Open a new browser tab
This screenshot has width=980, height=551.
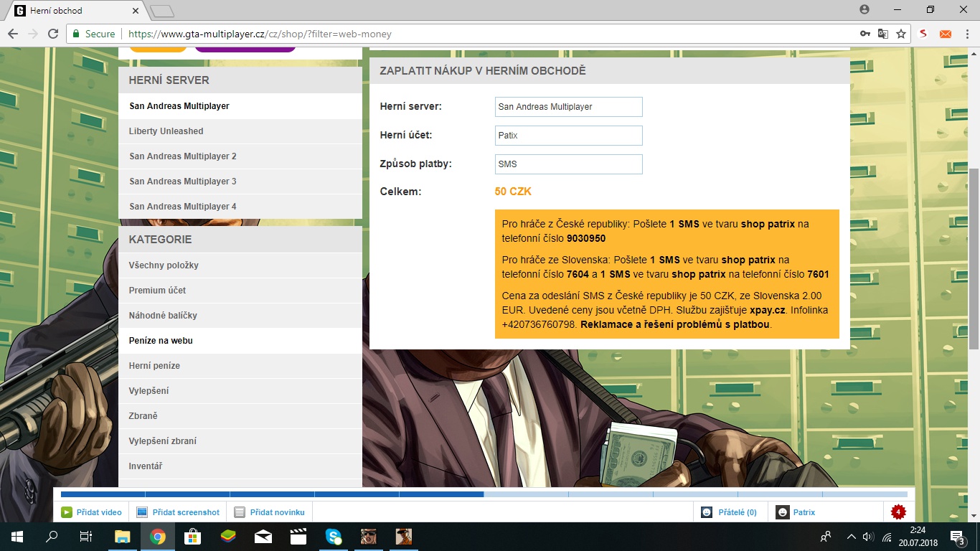coord(162,11)
